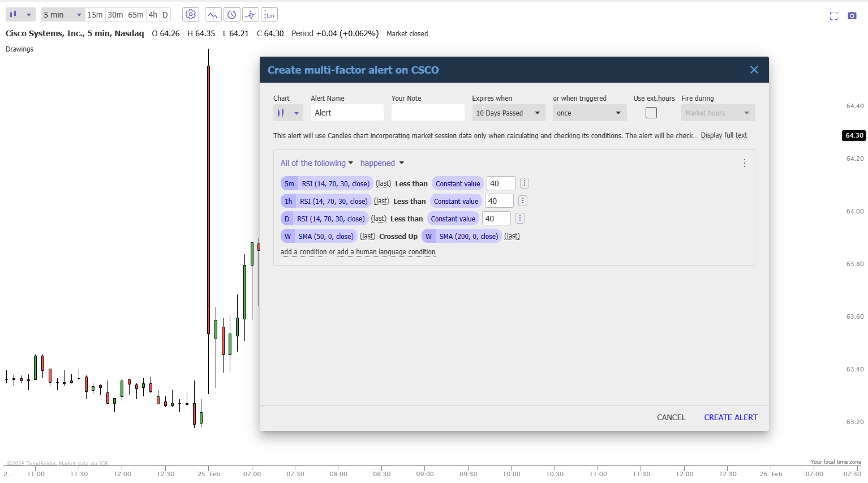Click the crosshair tool icon
Viewport: 868px width, 483px height.
pyautogui.click(x=251, y=15)
